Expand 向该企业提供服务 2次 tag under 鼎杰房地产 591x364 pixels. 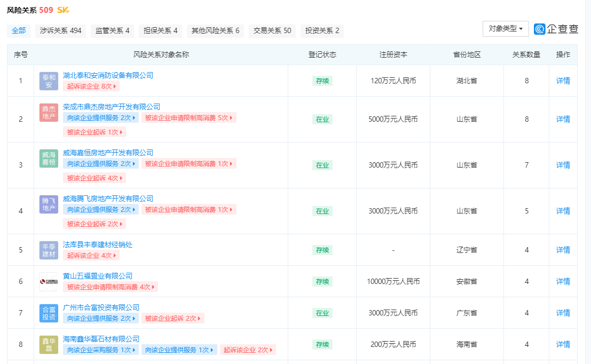coord(101,118)
